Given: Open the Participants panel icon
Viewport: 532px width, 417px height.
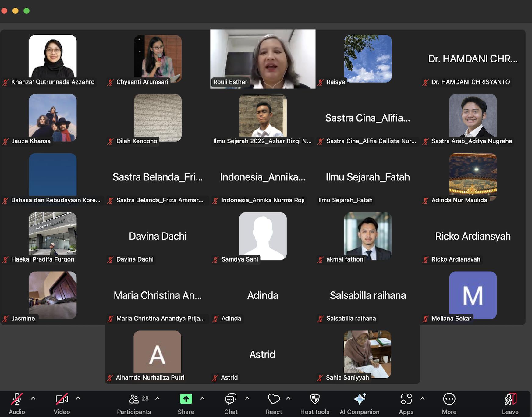Looking at the screenshot, I should pos(134,399).
